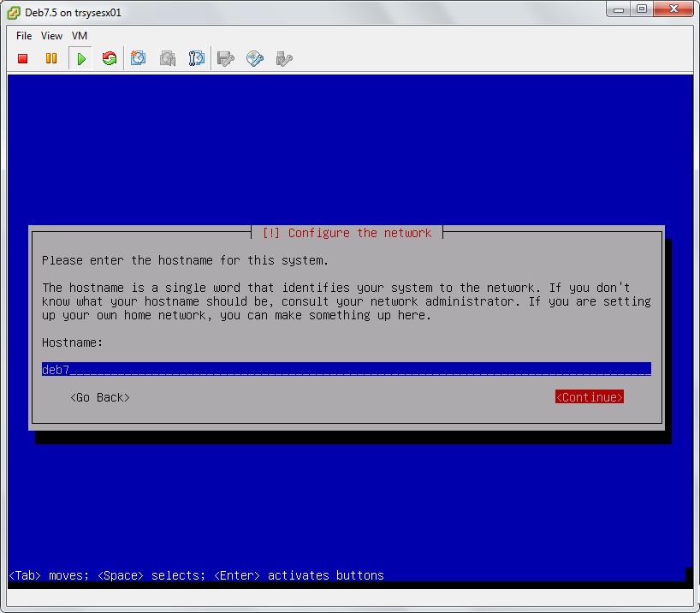Close the Deb7.5 console window
700x613 pixels.
point(673,9)
